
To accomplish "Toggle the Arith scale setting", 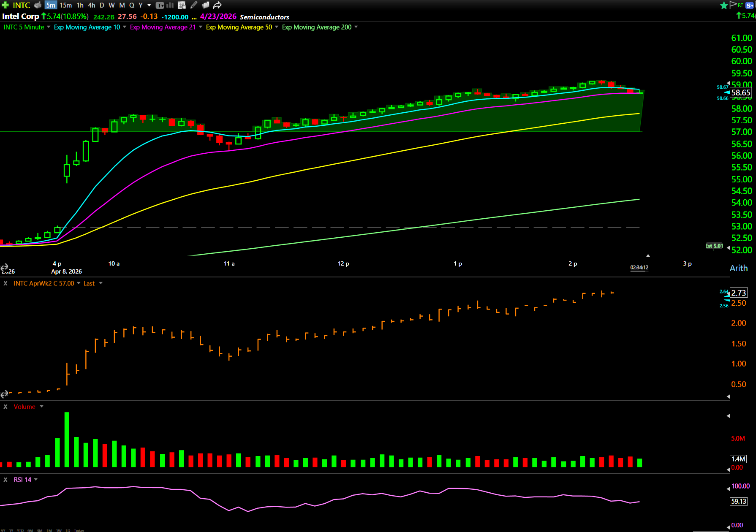I will (738, 268).
